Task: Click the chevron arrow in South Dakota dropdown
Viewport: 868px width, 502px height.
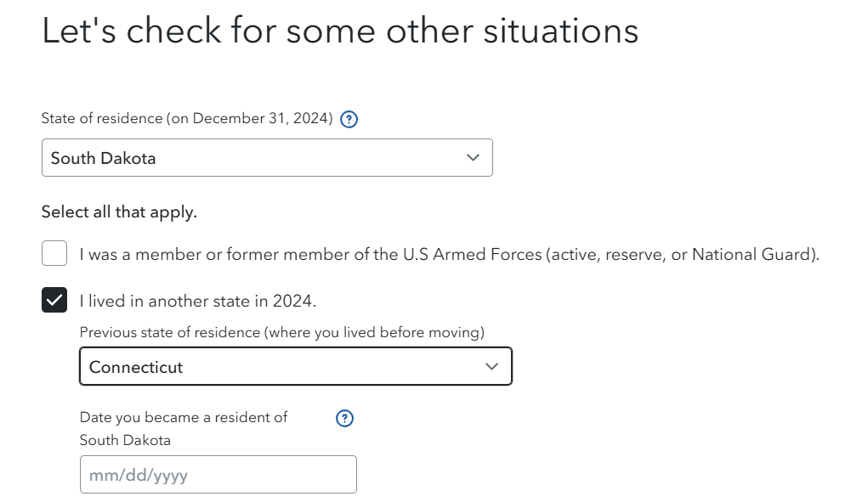Action: click(474, 158)
